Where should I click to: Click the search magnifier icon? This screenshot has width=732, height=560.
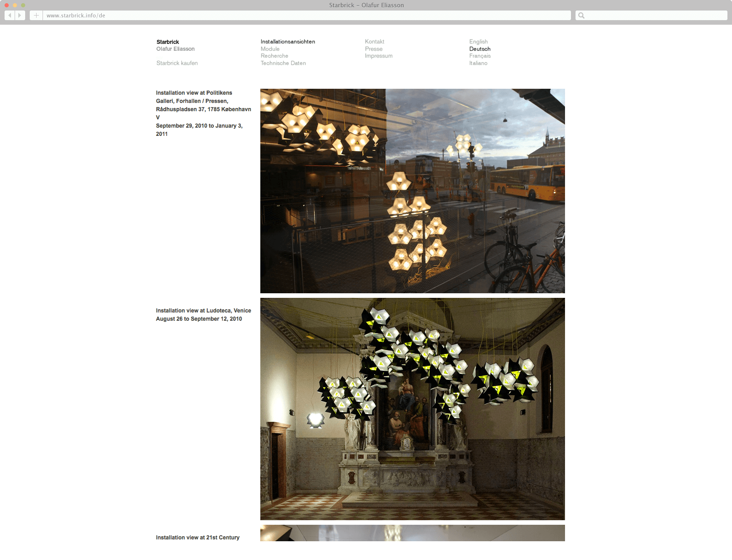click(581, 15)
